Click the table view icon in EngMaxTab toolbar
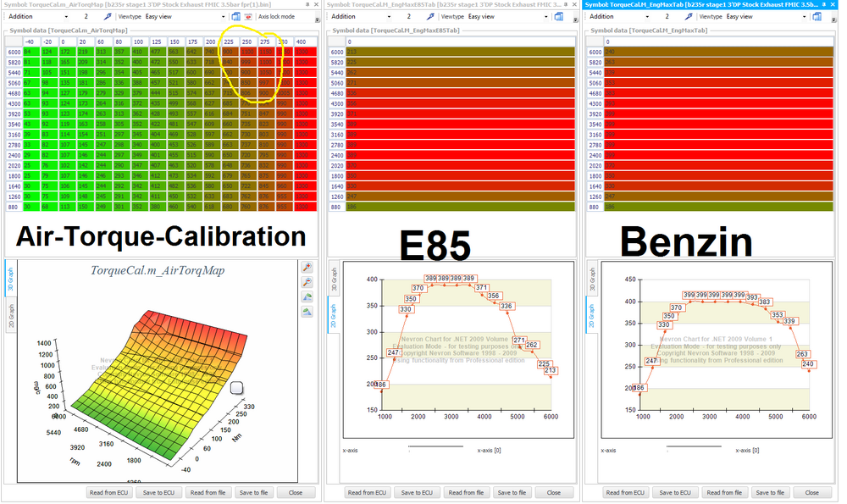This screenshot has width=847, height=504. [817, 17]
